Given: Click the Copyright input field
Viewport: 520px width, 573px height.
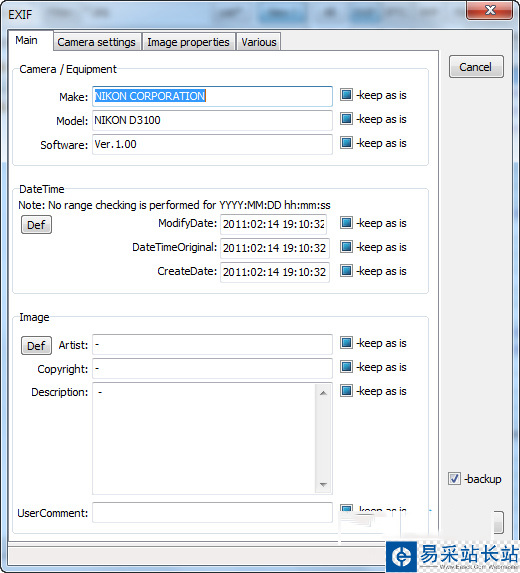Looking at the screenshot, I should click(212, 368).
